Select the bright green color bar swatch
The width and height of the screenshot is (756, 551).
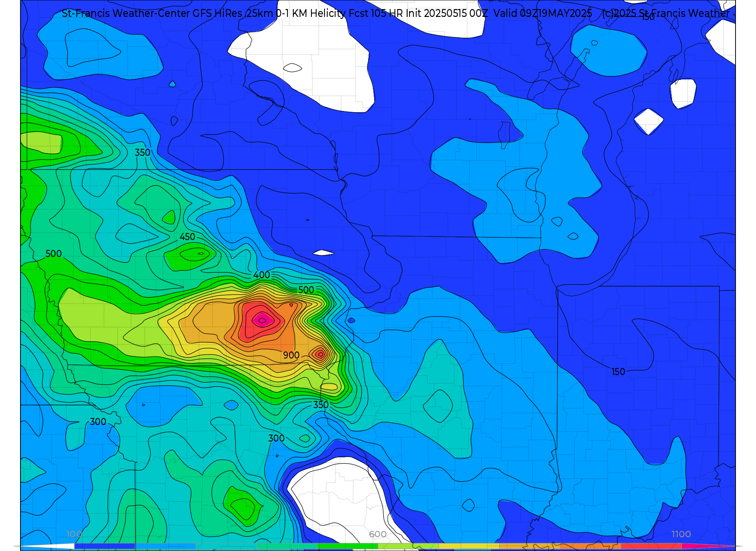click(x=347, y=546)
